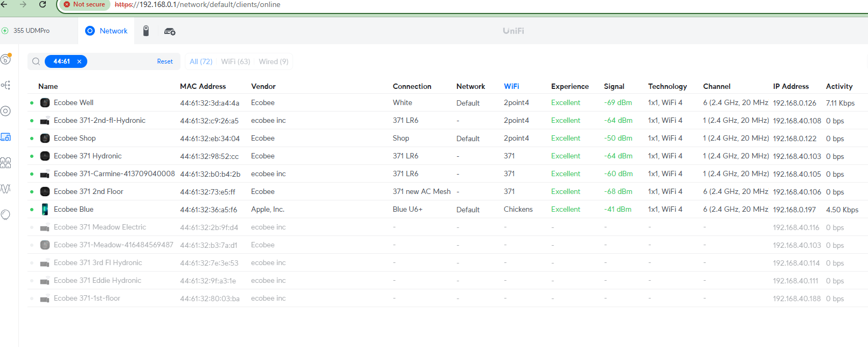This screenshot has height=347, width=868.
Task: Sort by the Signal column
Action: (x=614, y=86)
